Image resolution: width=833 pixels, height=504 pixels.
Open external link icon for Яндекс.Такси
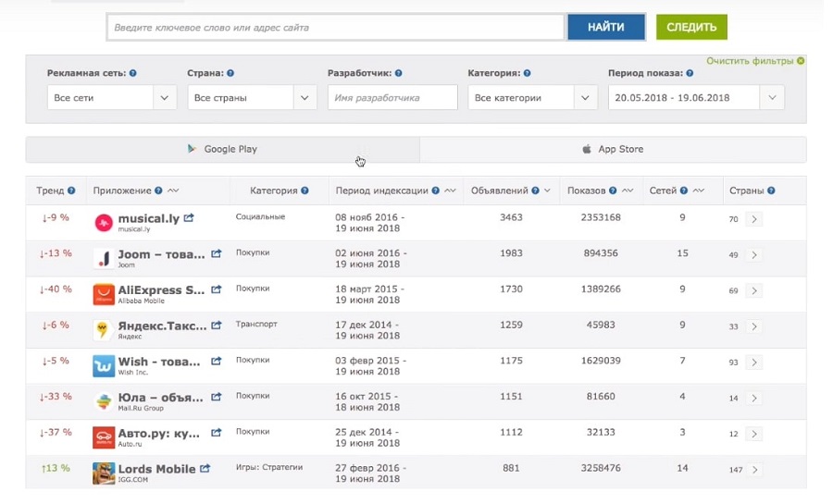pyautogui.click(x=217, y=326)
